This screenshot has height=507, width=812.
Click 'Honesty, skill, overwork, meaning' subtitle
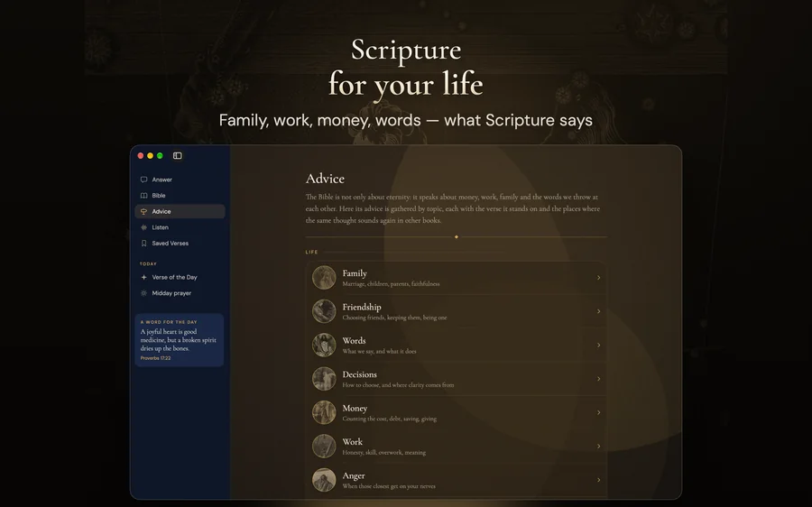click(383, 452)
